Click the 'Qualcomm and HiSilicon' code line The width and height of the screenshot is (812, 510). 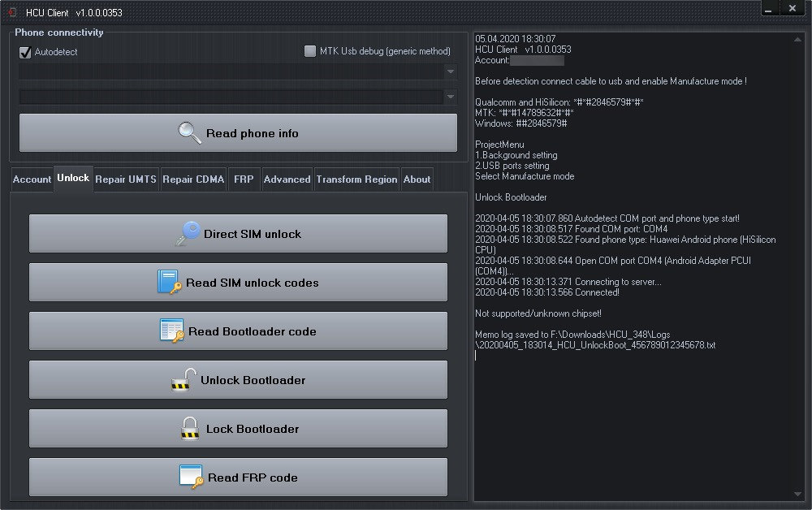[x=559, y=102]
